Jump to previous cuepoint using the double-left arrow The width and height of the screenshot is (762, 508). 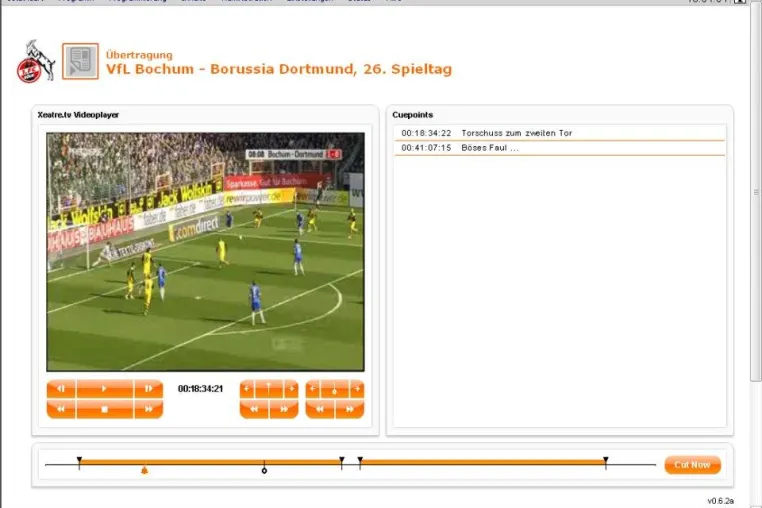coord(320,409)
